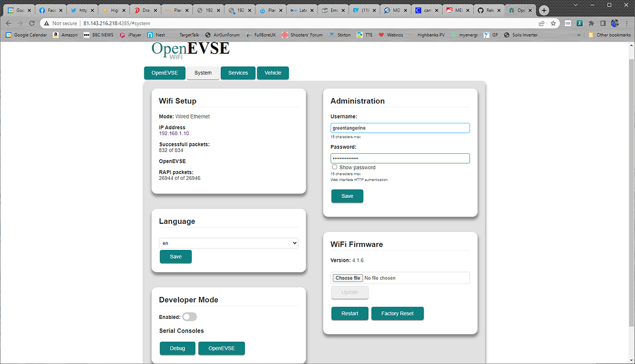Open the Language selection dropdown
This screenshot has height=364, width=635.
[228, 242]
